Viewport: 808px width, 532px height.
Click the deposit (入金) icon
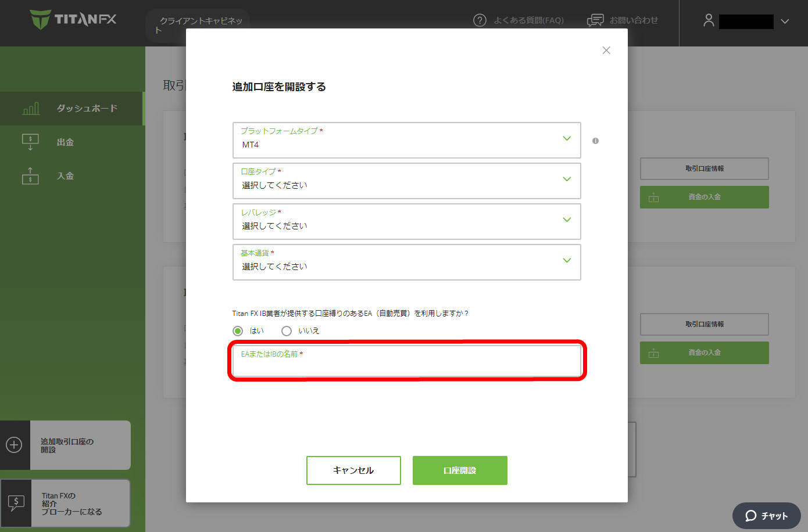pyautogui.click(x=30, y=176)
